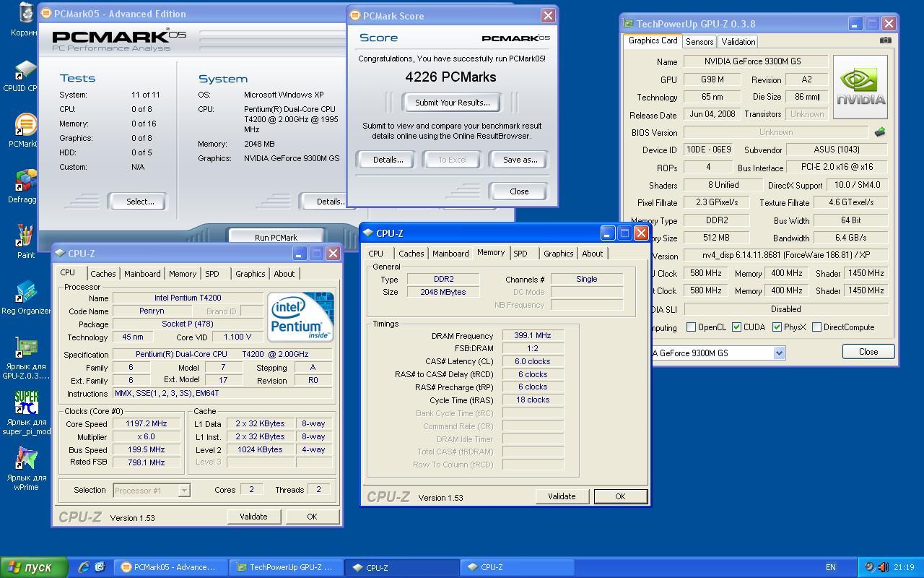Click Validate in memory CPU-Z window
Image resolution: width=924 pixels, height=578 pixels.
point(562,496)
